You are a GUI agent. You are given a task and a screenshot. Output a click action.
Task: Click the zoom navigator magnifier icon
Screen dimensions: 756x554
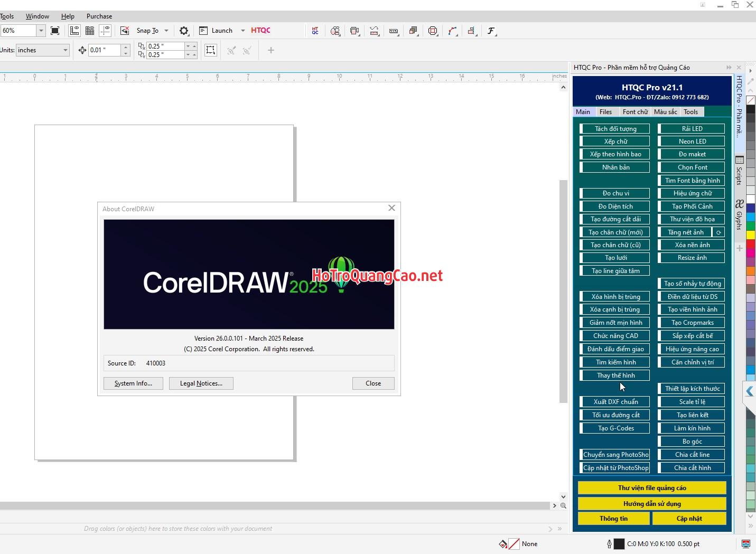click(563, 505)
